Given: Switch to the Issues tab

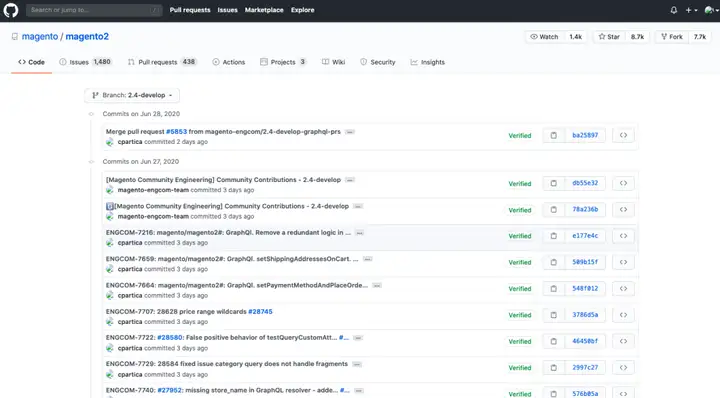Looking at the screenshot, I should click(x=85, y=62).
